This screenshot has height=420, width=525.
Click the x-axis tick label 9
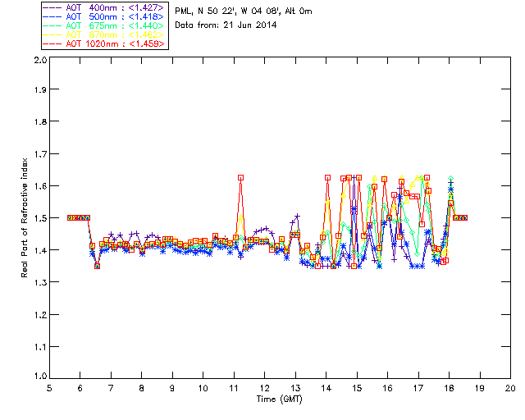[x=172, y=388]
